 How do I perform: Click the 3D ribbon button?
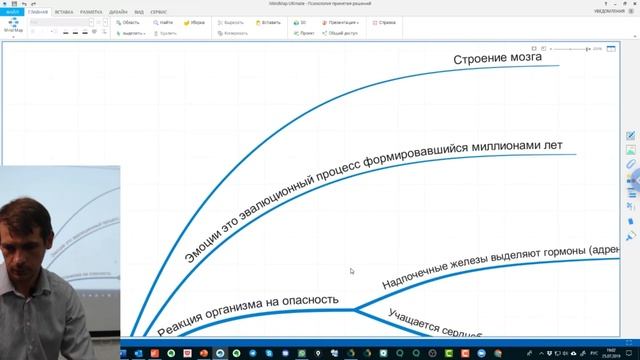pyautogui.click(x=300, y=23)
